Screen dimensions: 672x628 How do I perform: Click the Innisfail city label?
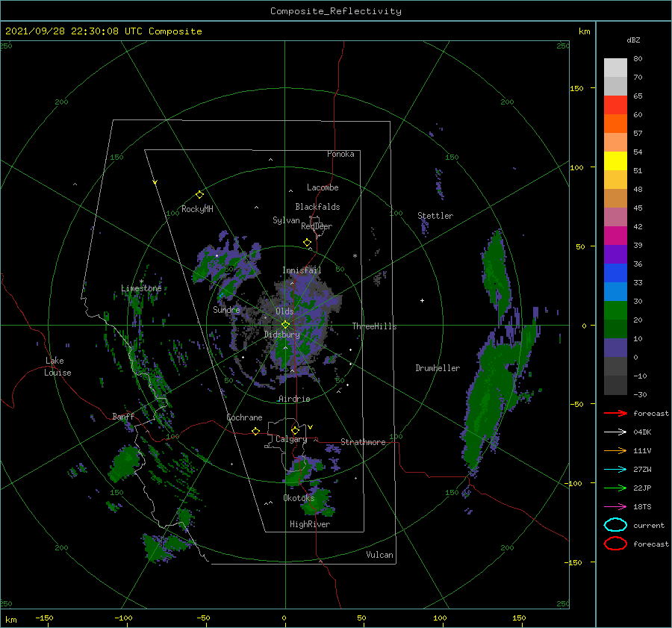pyautogui.click(x=302, y=270)
